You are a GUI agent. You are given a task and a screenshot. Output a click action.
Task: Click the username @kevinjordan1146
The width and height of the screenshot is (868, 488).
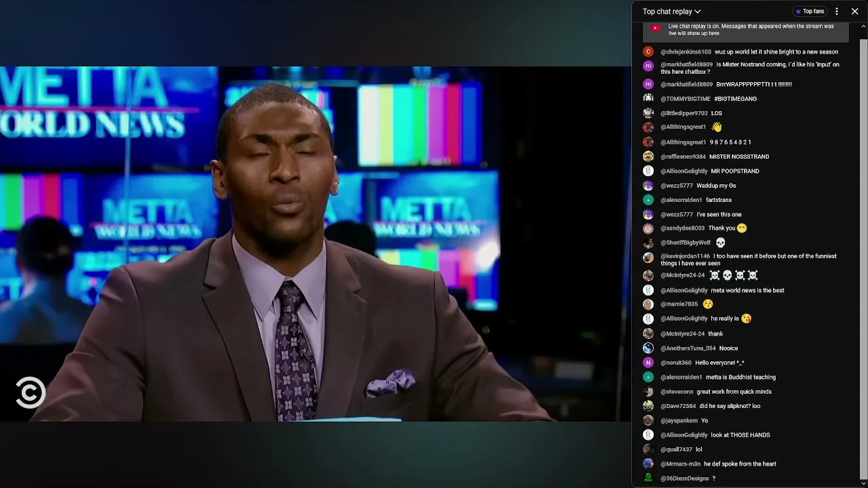[685, 256]
